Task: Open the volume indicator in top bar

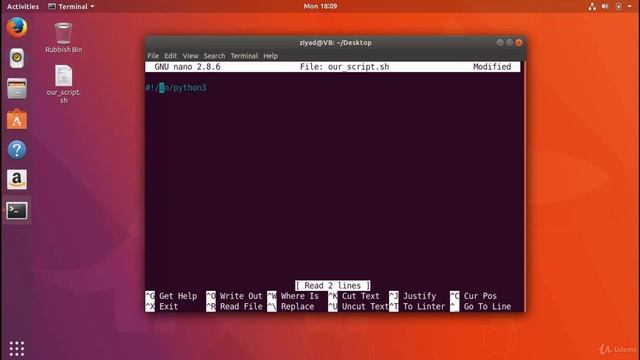Action: coord(605,7)
